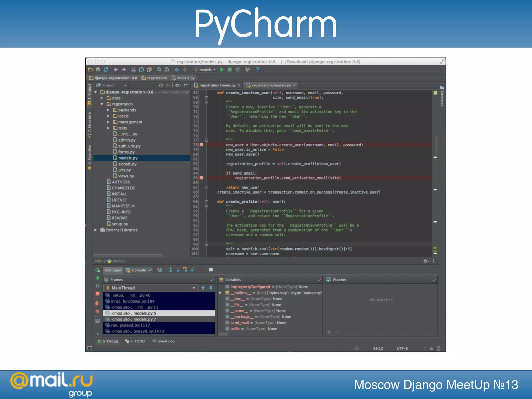532x399 pixels.
Task: Open the 6: TODO tool window
Action: 135,341
